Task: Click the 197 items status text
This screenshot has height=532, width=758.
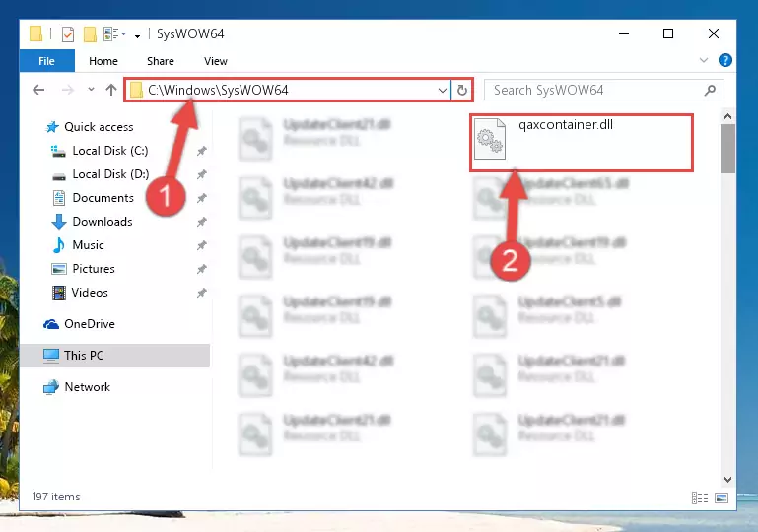Action: click(x=56, y=497)
